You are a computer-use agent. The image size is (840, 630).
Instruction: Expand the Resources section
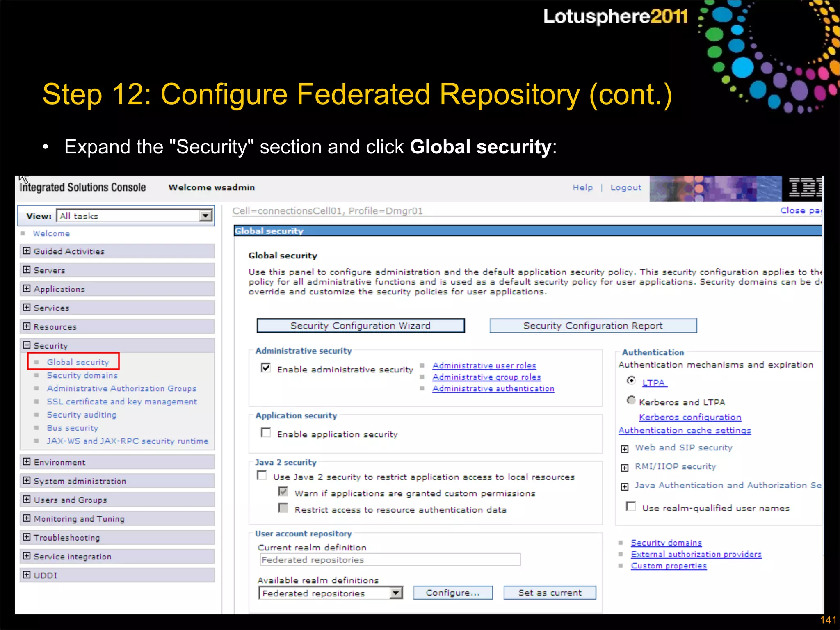point(27,326)
